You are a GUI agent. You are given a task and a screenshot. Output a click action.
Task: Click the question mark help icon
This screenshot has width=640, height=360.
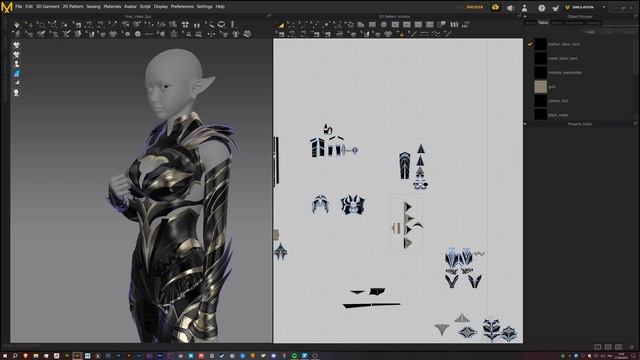(542, 7)
